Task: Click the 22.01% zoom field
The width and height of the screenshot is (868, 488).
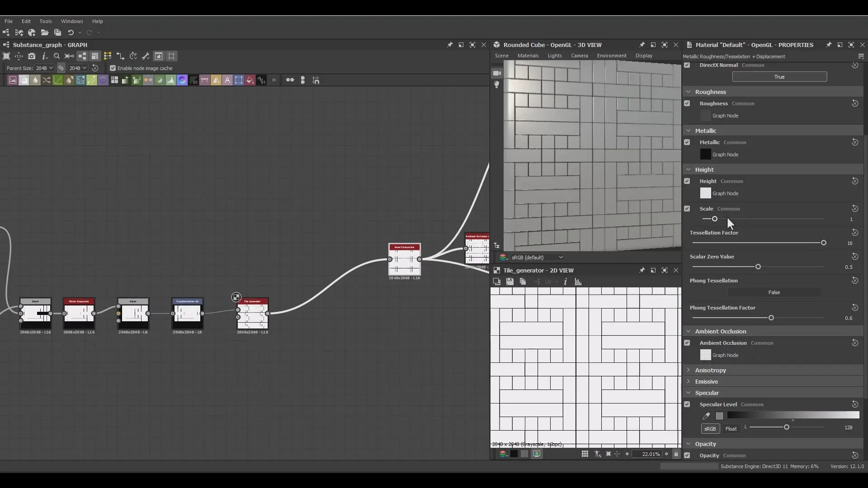Action: [x=649, y=454]
